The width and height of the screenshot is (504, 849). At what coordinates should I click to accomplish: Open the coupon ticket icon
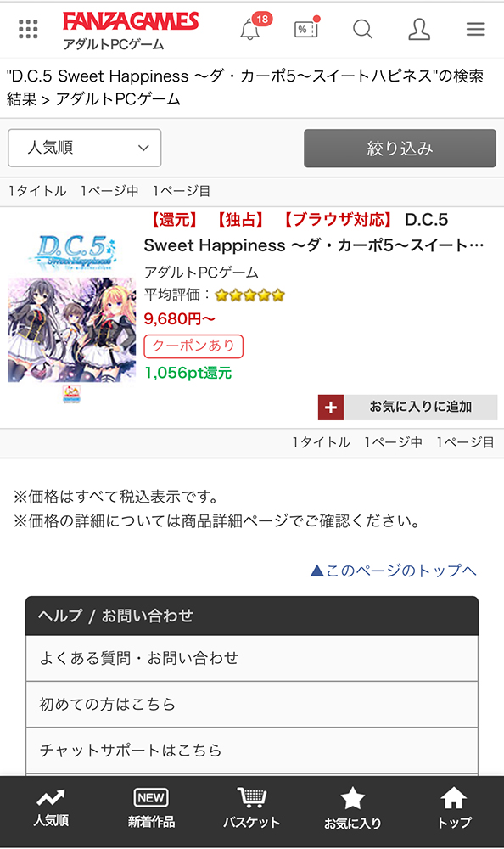[307, 28]
